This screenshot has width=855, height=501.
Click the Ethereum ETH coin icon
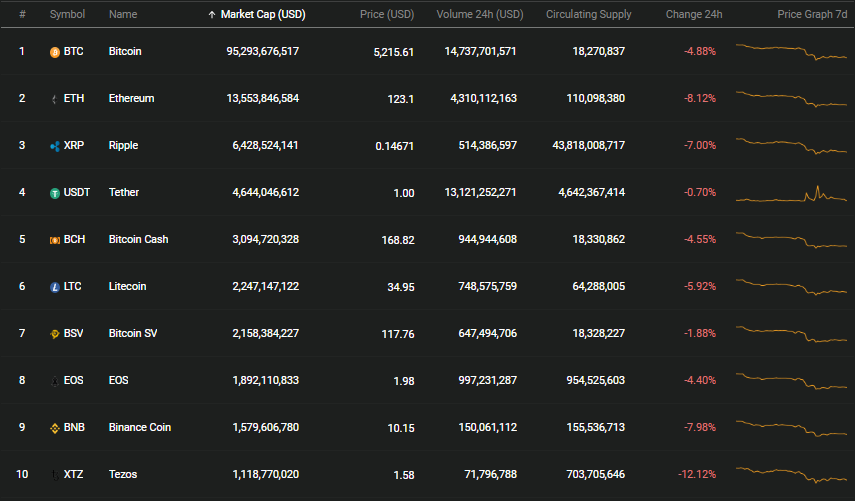55,99
